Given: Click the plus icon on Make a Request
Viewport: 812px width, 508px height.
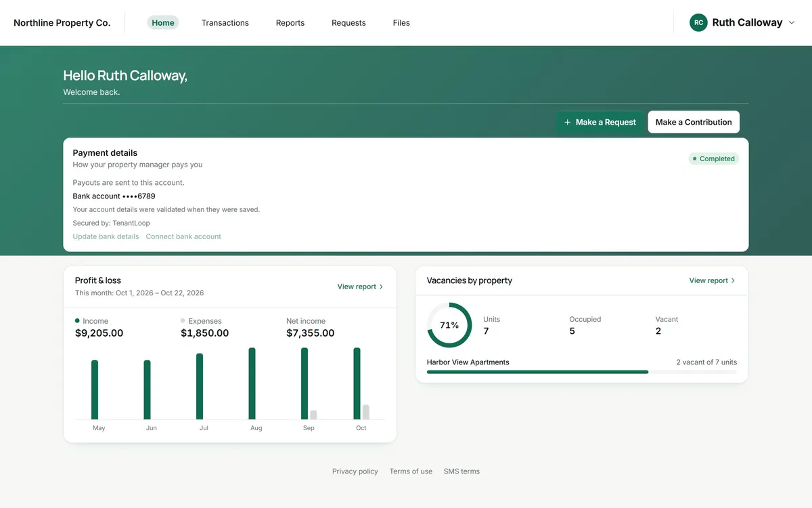Looking at the screenshot, I should point(567,123).
